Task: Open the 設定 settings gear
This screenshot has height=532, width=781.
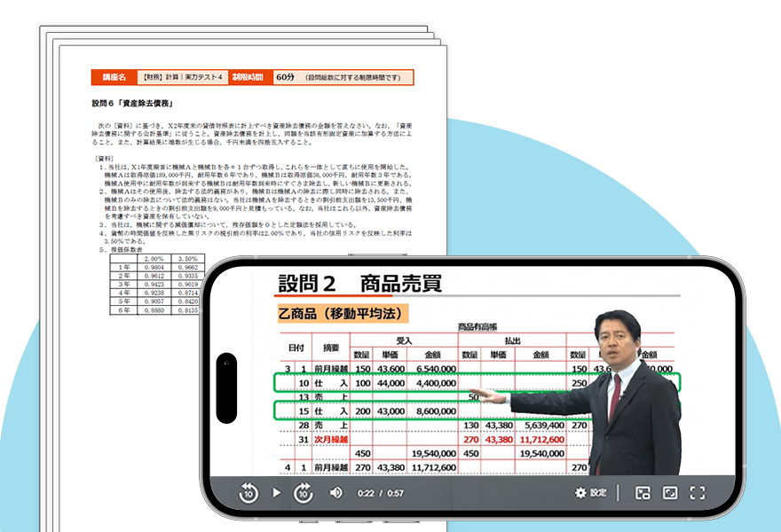Action: pyautogui.click(x=592, y=493)
